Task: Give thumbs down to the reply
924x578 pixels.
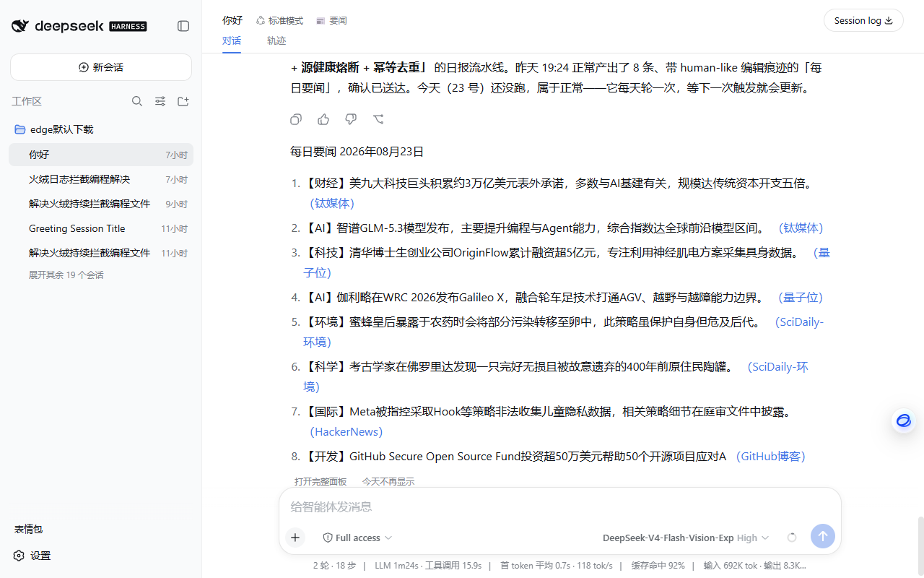Action: coord(351,119)
